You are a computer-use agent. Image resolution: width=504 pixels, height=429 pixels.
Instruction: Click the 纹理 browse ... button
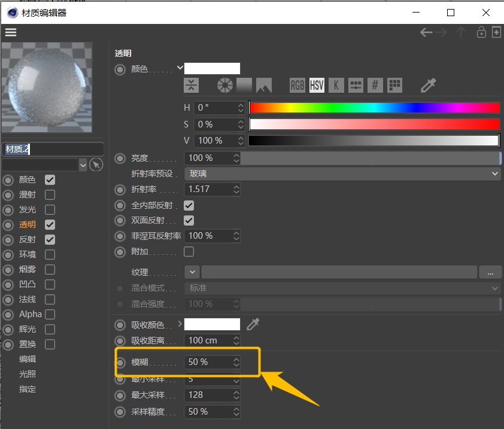[x=490, y=272]
